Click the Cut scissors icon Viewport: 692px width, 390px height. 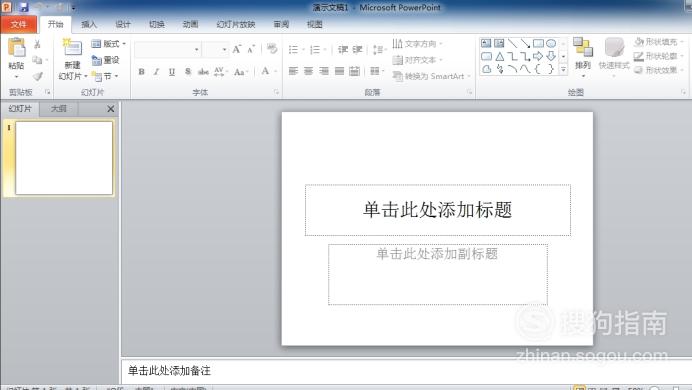coord(38,44)
